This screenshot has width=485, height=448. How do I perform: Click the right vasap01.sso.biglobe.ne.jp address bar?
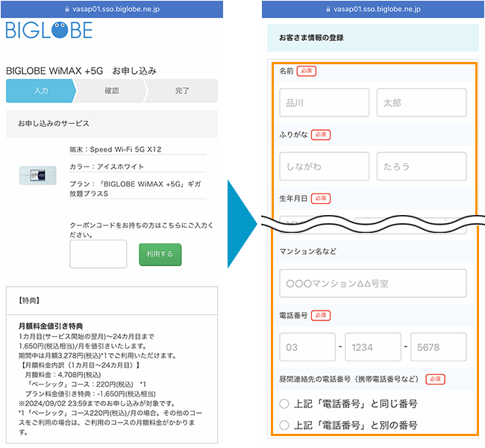[x=373, y=9]
